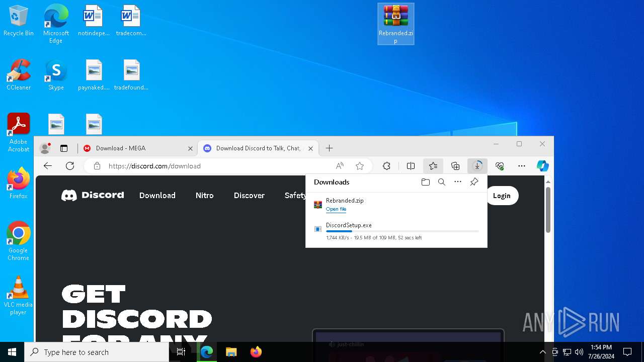Open the Recycle Bin desktop icon
The height and width of the screenshot is (362, 644).
tap(19, 21)
